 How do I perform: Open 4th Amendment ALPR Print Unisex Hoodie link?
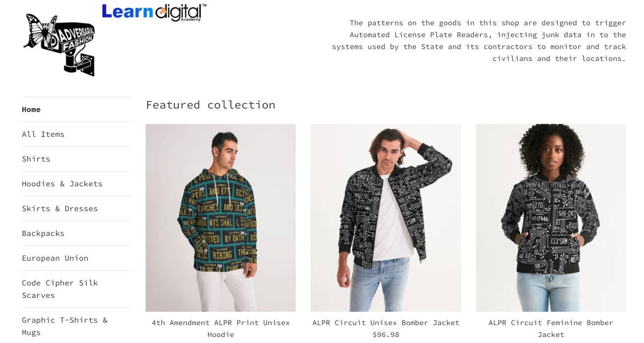[x=220, y=329]
